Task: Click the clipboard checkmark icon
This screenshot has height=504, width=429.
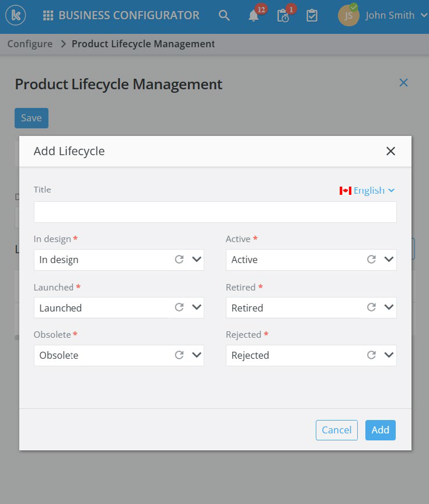Action: 312,16
